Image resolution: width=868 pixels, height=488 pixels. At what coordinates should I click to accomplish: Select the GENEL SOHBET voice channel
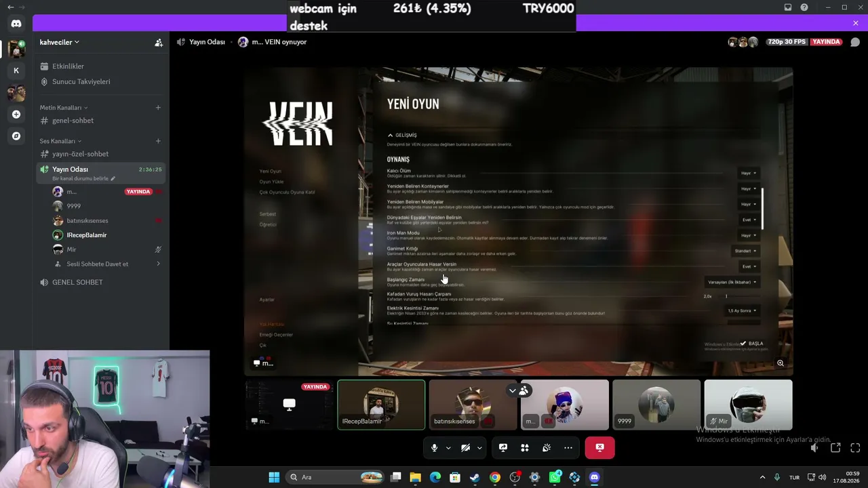pos(102,282)
